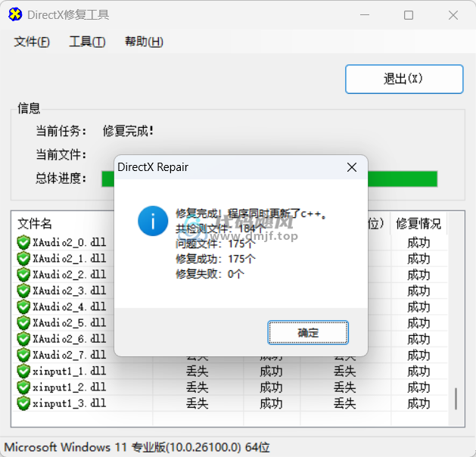Click first 丢失 cell in xinput1_2.dll row
This screenshot has height=457, width=476.
pos(198,387)
